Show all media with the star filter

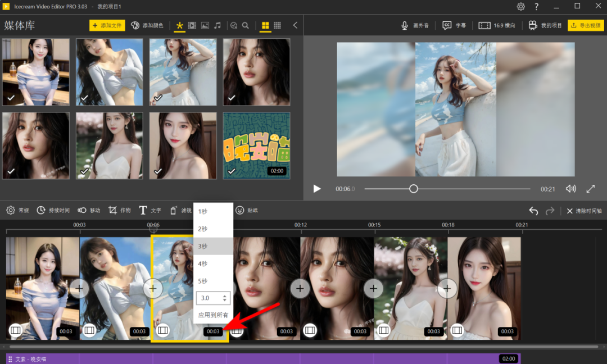[179, 25]
